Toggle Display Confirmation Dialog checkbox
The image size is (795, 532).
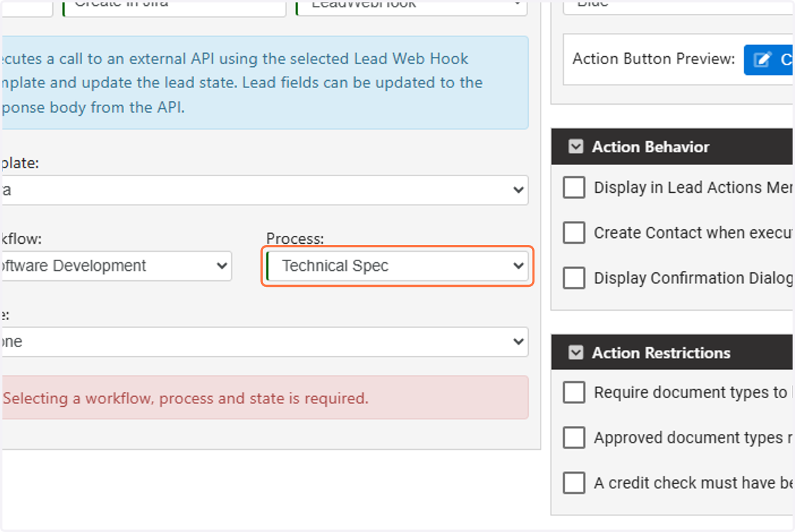pos(574,278)
